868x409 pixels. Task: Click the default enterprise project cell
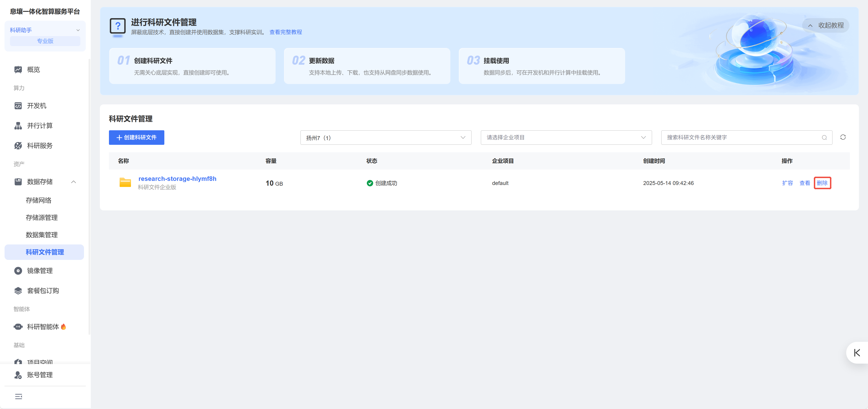point(500,183)
